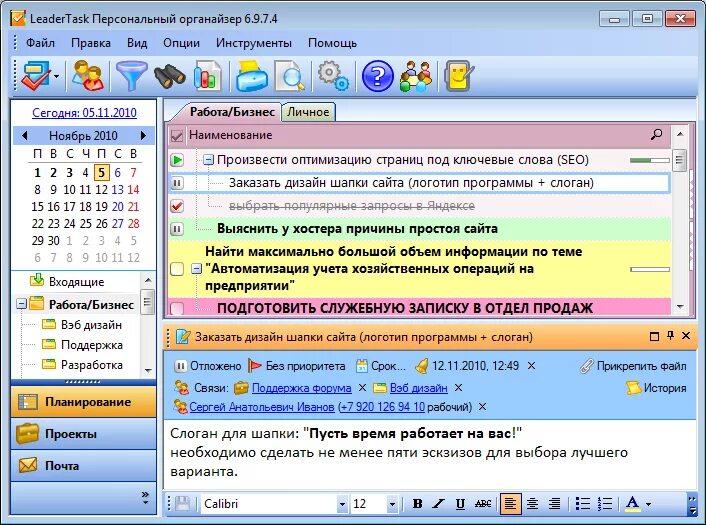Open the Срок... deadline calendar

coord(380,366)
